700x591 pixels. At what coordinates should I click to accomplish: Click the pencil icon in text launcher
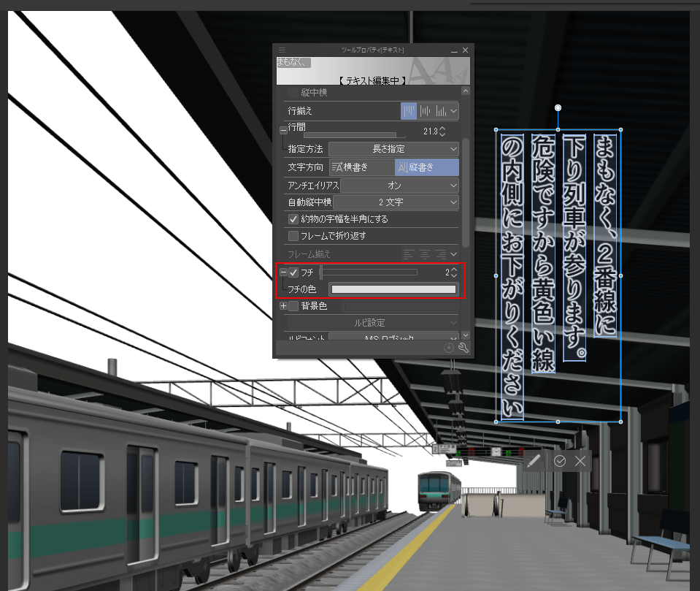pos(534,460)
